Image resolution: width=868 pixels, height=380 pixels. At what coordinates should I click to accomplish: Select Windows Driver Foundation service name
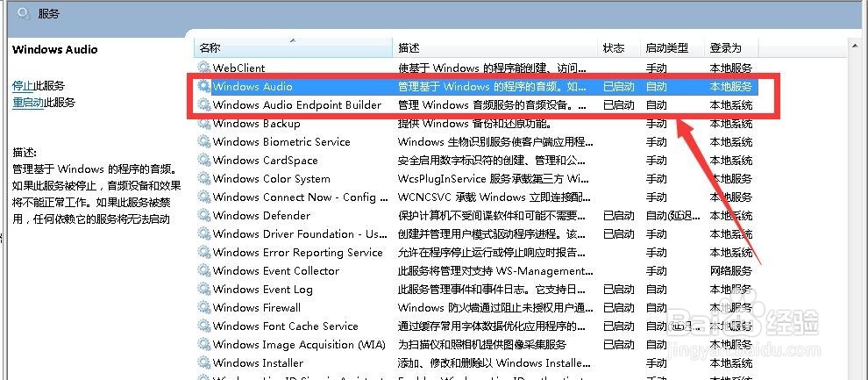[300, 233]
